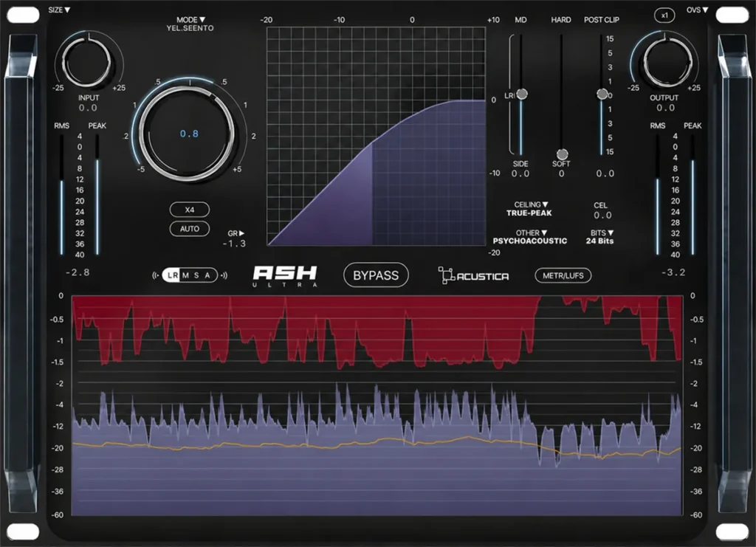This screenshot has height=547, width=756.
Task: Select M channel mode
Action: pos(185,275)
